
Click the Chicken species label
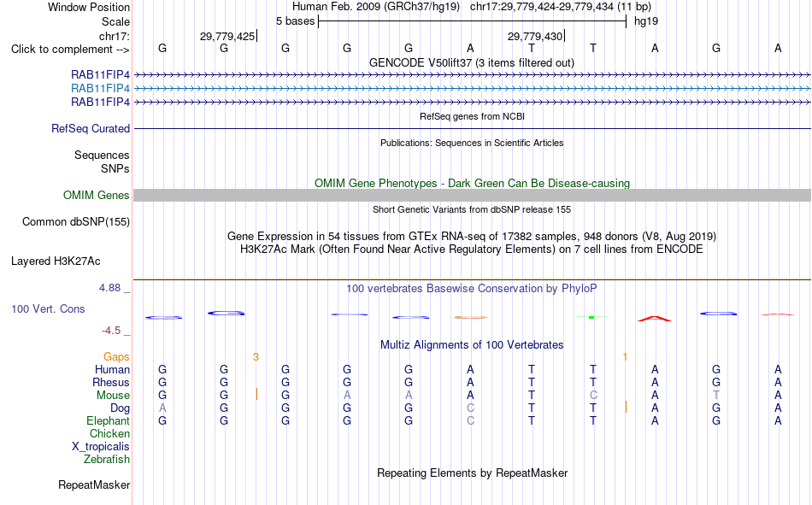coord(109,433)
